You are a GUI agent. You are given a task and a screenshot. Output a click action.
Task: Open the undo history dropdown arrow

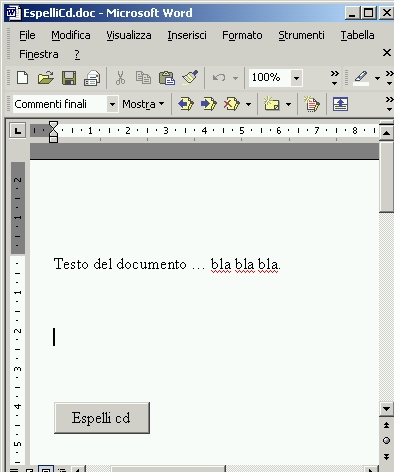click(x=235, y=78)
